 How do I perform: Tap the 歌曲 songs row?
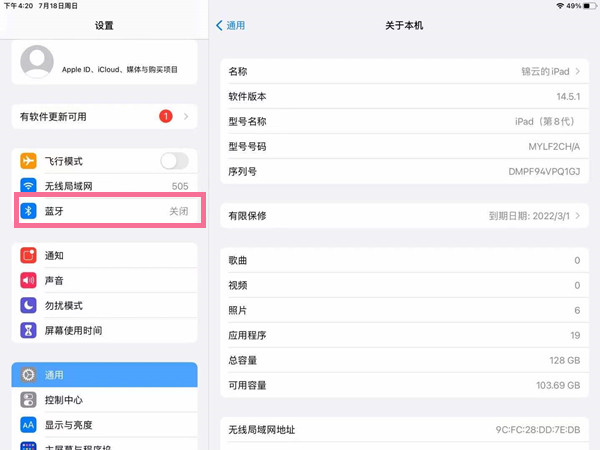[404, 260]
